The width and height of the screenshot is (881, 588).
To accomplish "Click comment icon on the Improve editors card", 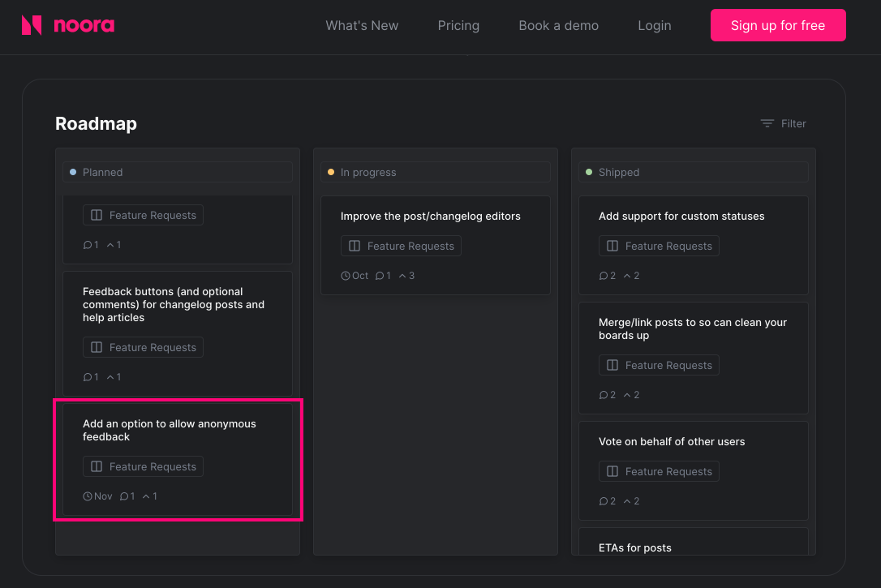I will point(380,276).
